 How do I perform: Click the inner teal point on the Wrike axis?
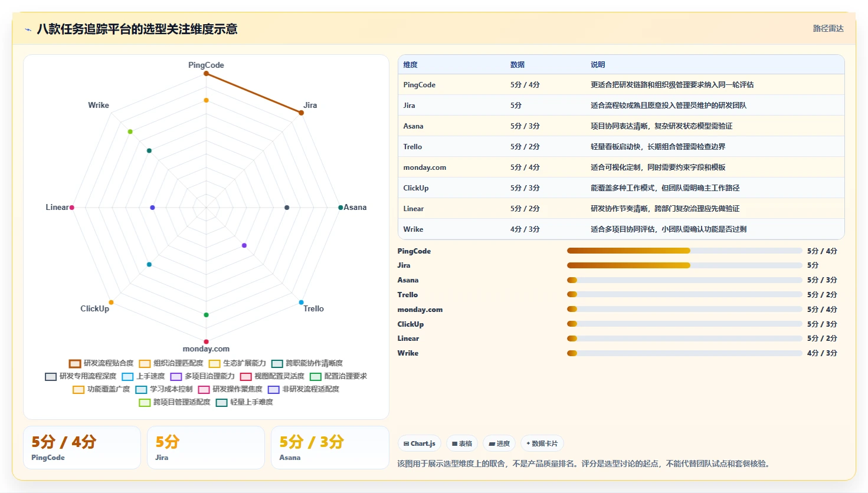click(x=149, y=151)
